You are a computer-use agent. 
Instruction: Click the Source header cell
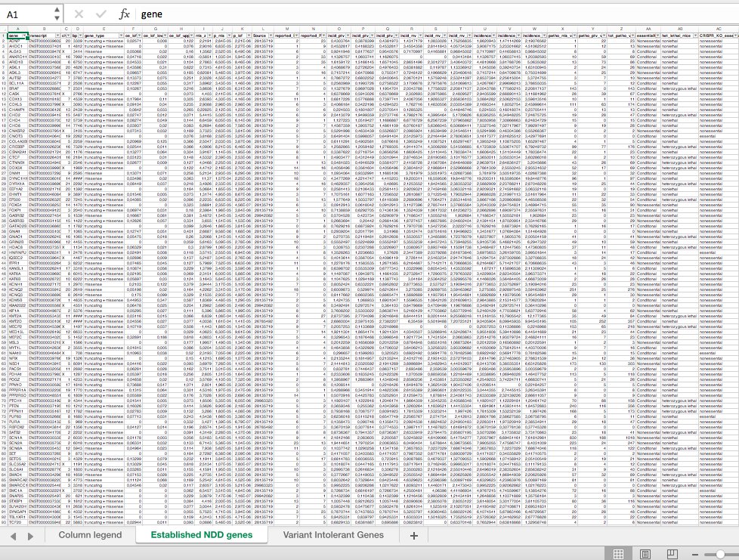point(263,36)
